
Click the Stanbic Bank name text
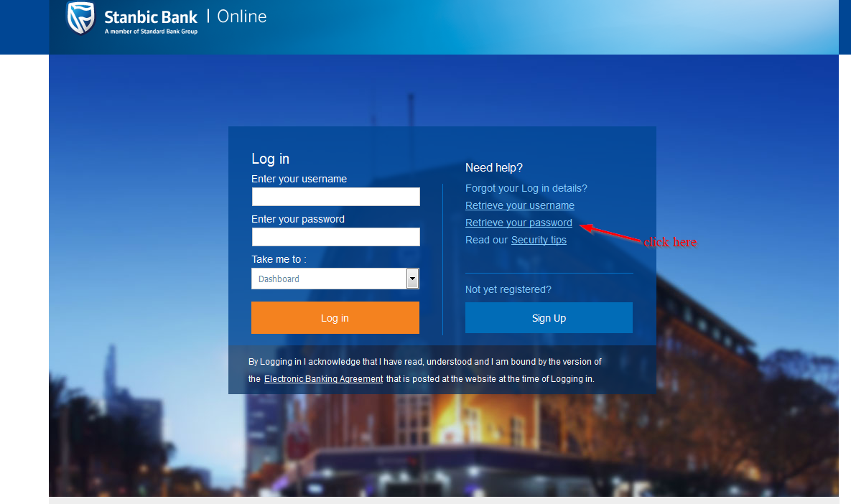[150, 17]
